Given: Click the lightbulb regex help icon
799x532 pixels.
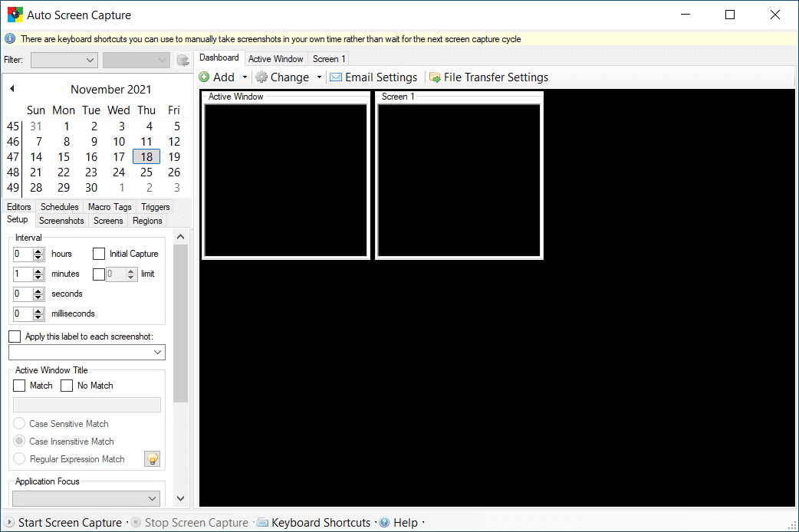Looking at the screenshot, I should pyautogui.click(x=152, y=458).
